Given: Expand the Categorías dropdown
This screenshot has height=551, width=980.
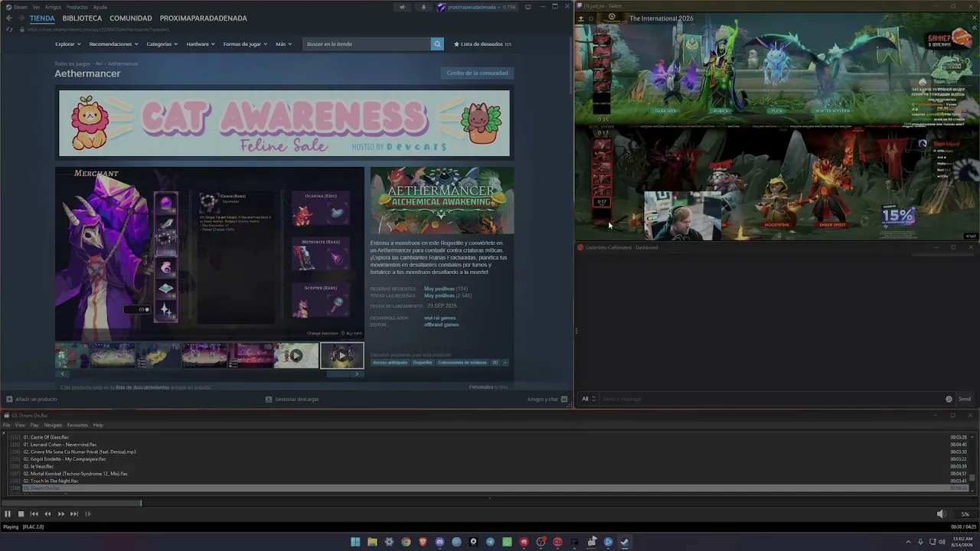Looking at the screenshot, I should 162,44.
